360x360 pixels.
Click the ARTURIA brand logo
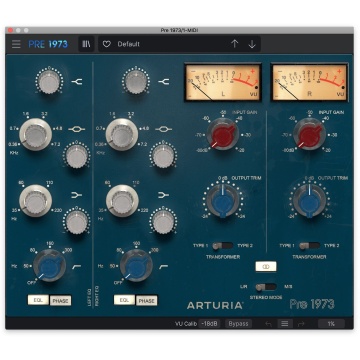tap(215, 305)
